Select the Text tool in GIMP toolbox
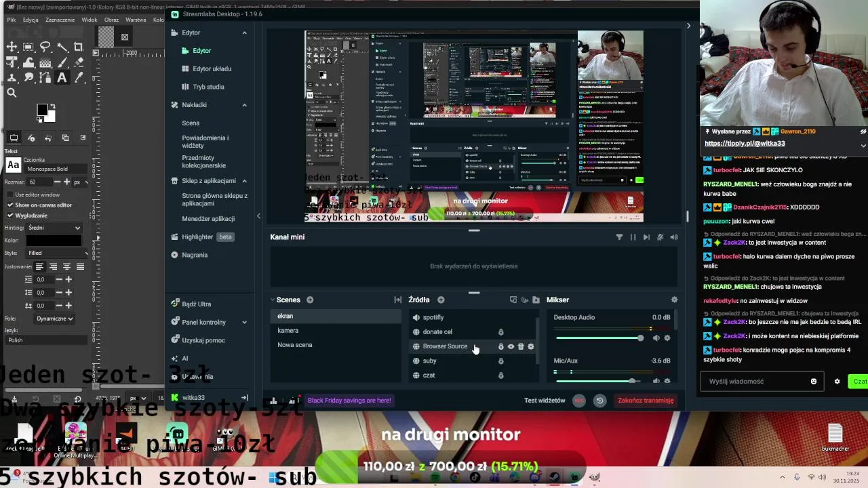Screen dimensions: 868x488 coord(62,78)
